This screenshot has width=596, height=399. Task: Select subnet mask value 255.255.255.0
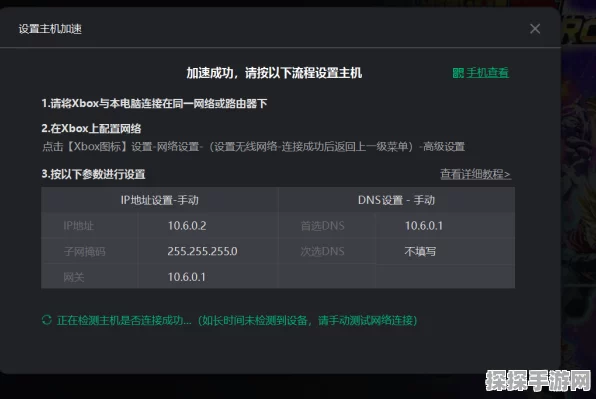click(202, 251)
